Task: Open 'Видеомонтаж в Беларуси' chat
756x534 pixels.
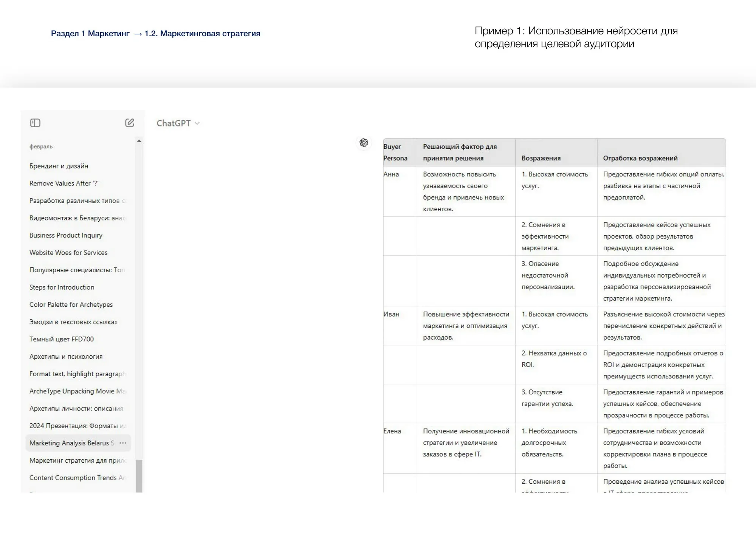Action: coord(78,218)
